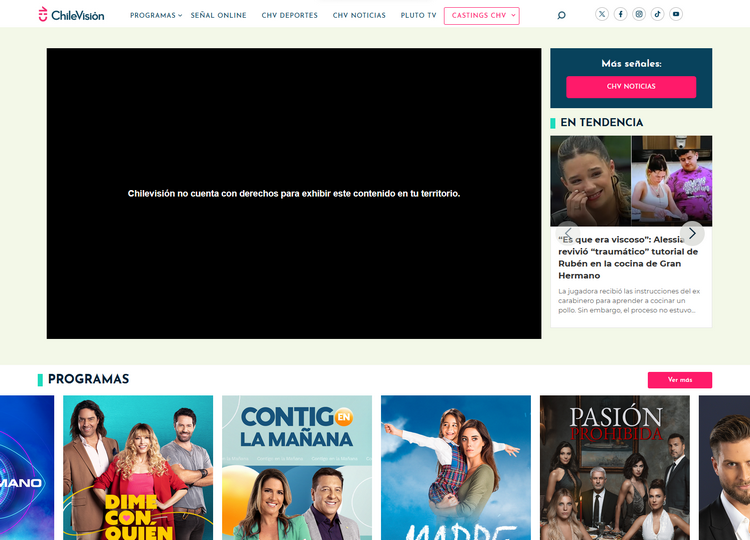Viewport: 750px width, 540px height.
Task: Open the TikTok social icon
Action: (x=657, y=14)
